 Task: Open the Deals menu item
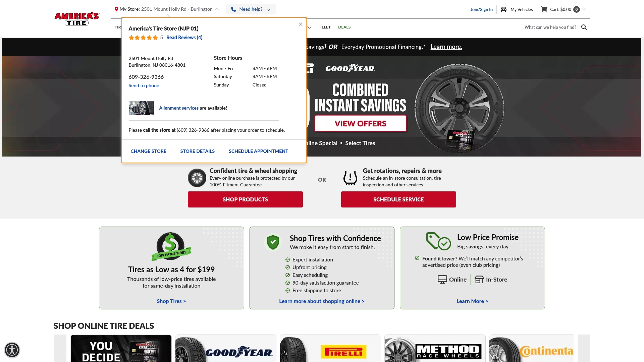coord(344,27)
